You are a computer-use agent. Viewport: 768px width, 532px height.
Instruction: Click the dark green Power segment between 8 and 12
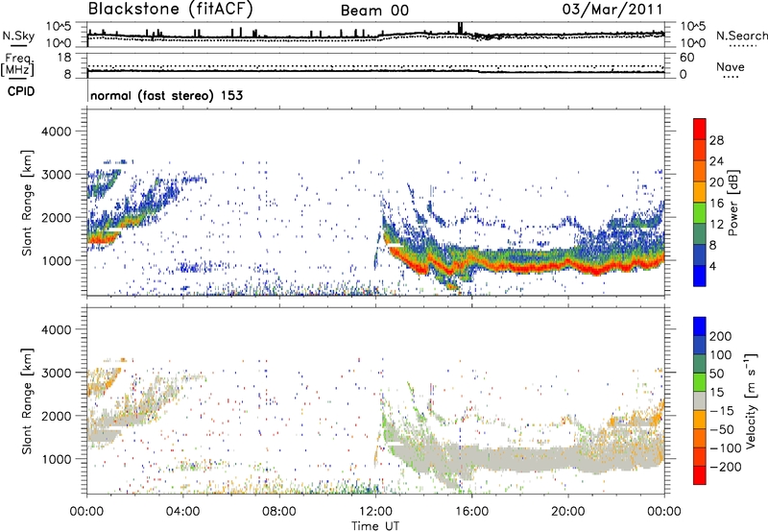(700, 234)
